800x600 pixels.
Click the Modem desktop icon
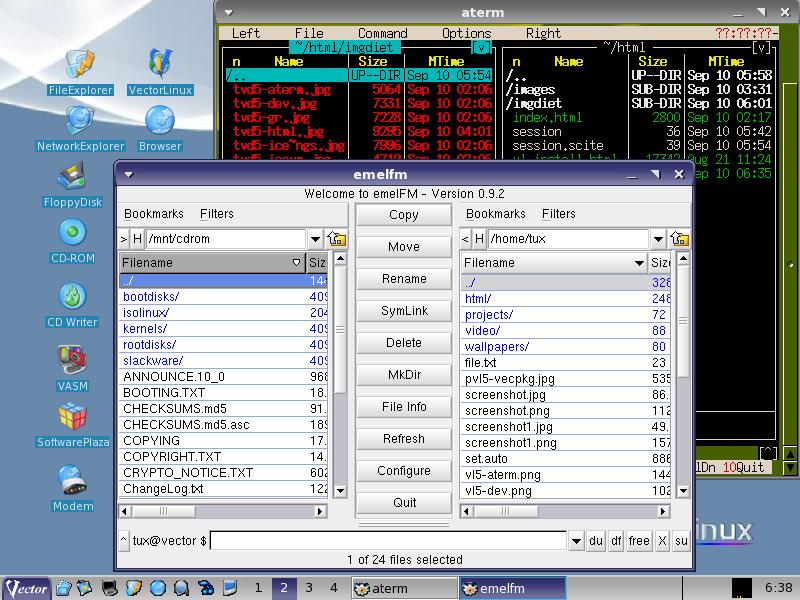pyautogui.click(x=72, y=481)
